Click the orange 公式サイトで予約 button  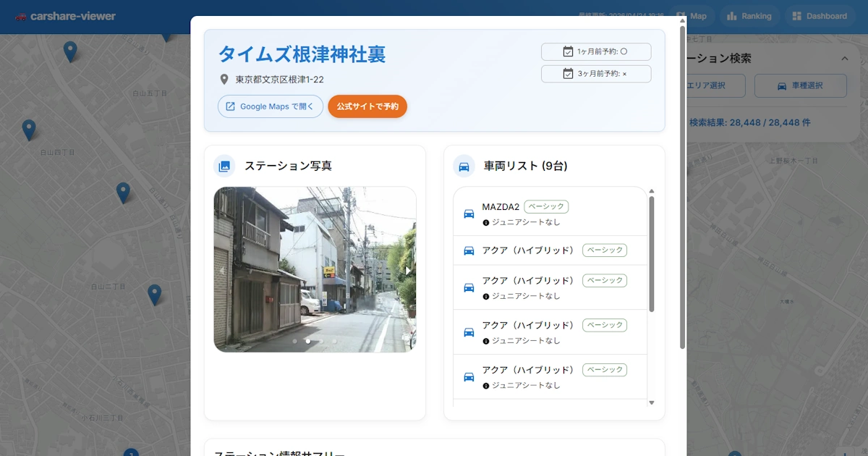[x=367, y=106]
